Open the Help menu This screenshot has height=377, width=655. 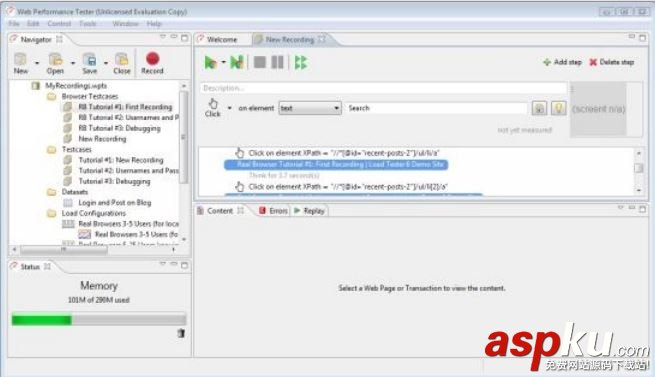coord(154,23)
